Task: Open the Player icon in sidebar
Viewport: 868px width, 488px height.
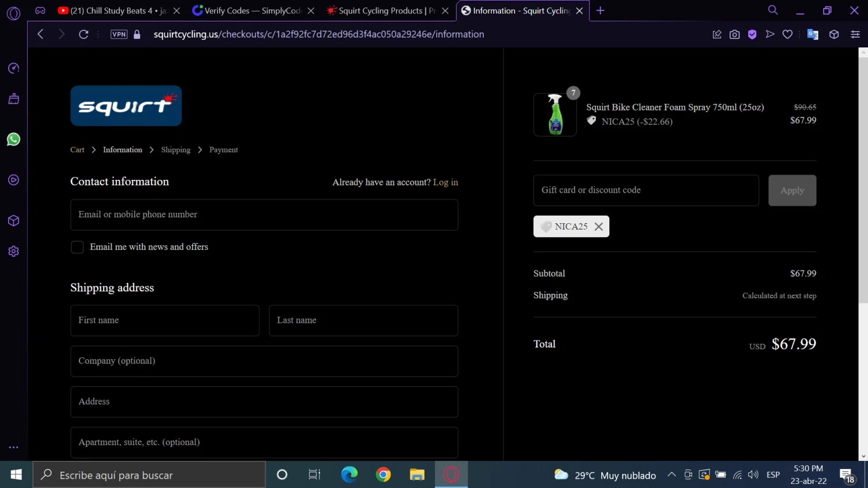Action: pyautogui.click(x=14, y=180)
